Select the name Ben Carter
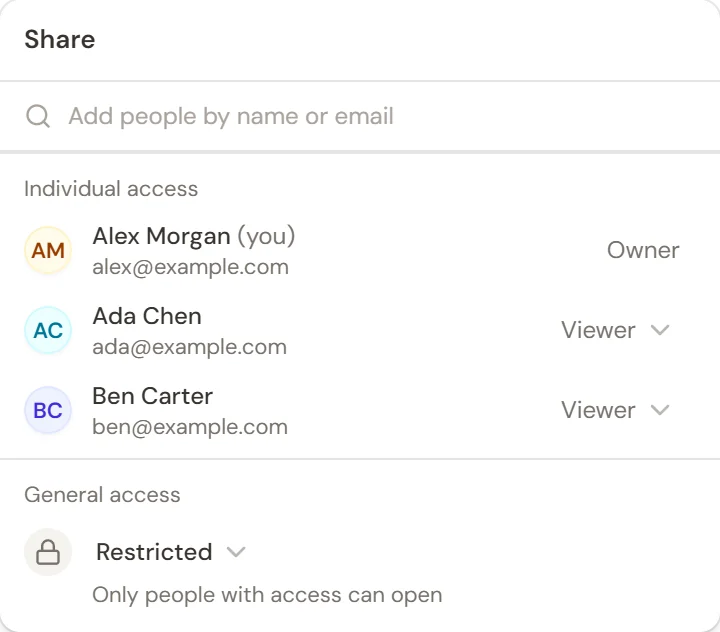 152,396
